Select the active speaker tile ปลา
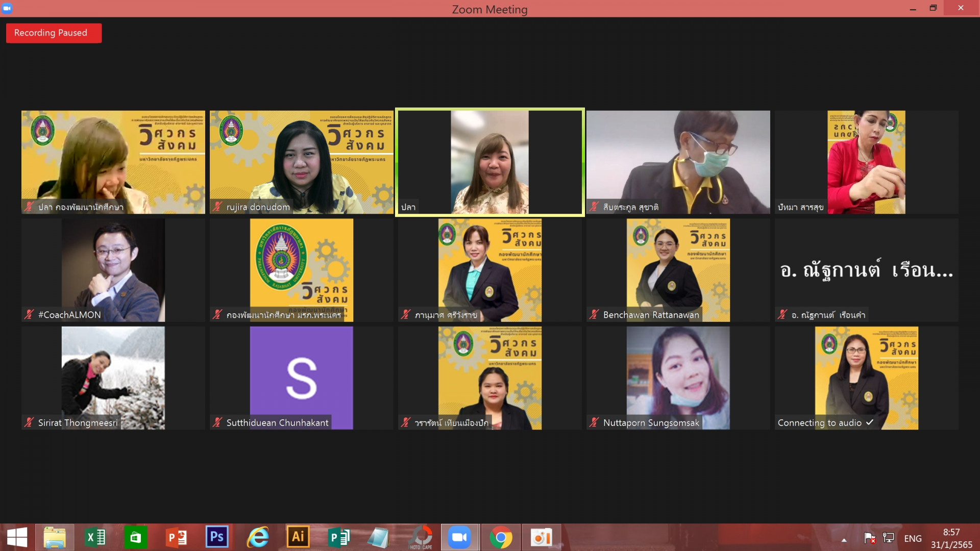 pos(490,162)
